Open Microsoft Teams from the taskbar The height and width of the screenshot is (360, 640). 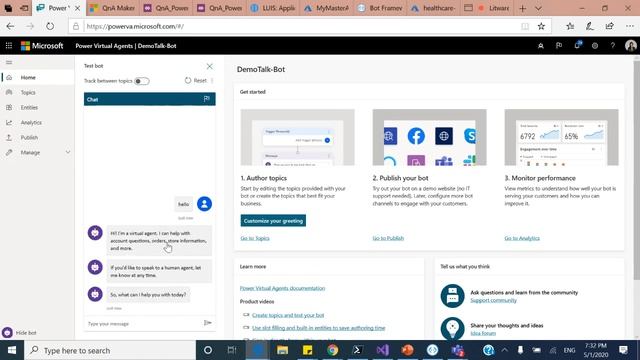[x=458, y=350]
